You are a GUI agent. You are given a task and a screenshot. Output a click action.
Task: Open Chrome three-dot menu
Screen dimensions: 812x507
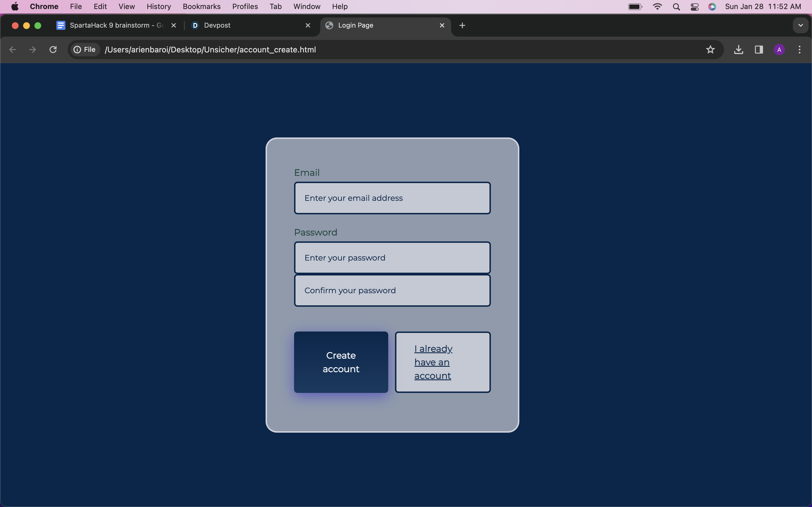pyautogui.click(x=799, y=50)
